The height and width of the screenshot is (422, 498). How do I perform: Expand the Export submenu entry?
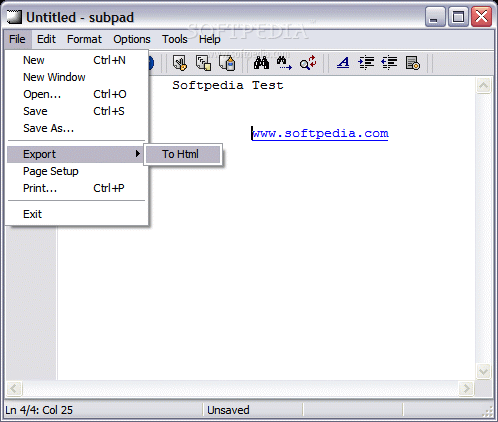[x=75, y=154]
